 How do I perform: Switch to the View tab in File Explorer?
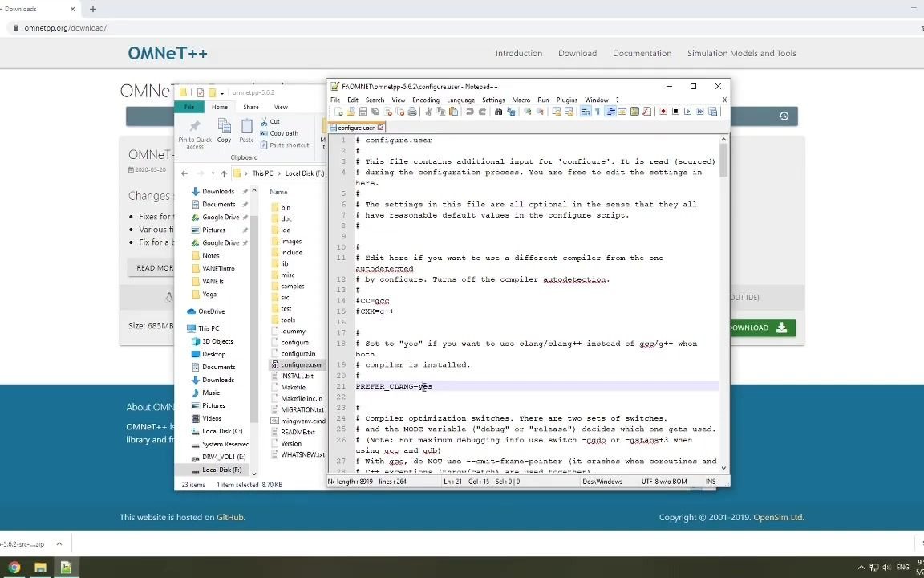coord(281,107)
